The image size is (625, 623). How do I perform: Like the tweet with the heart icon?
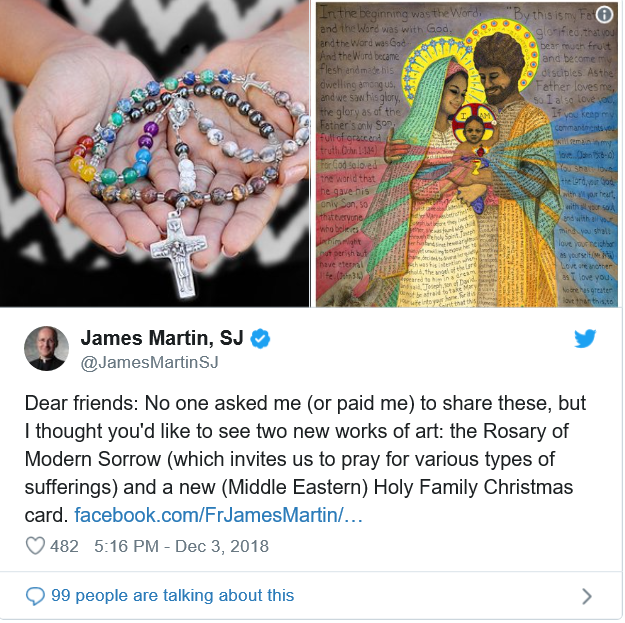pos(35,546)
